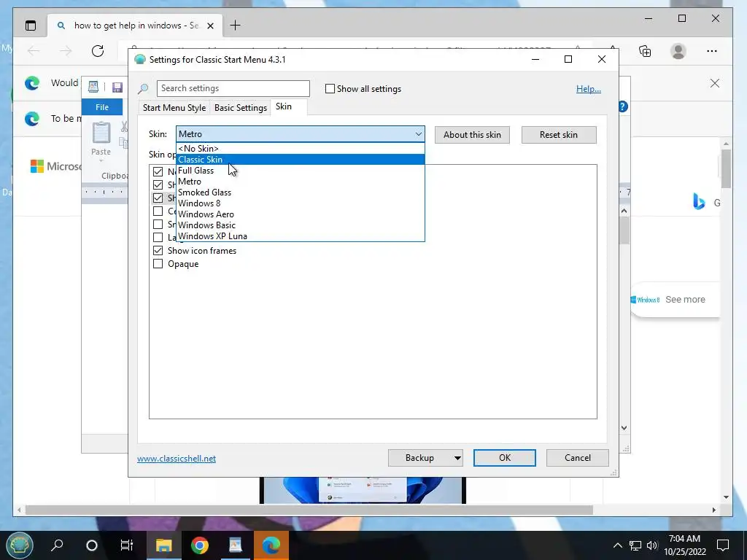Open Edge tab actions menu icon

tap(31, 26)
